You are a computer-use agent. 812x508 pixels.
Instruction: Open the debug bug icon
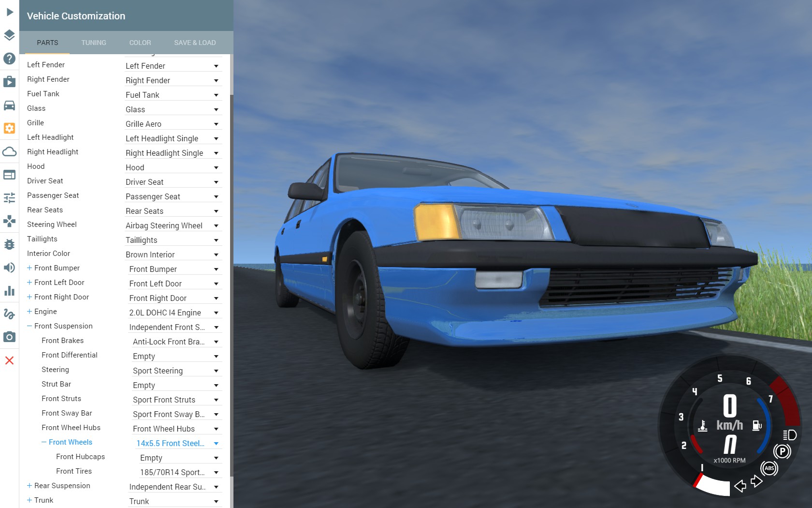9,244
